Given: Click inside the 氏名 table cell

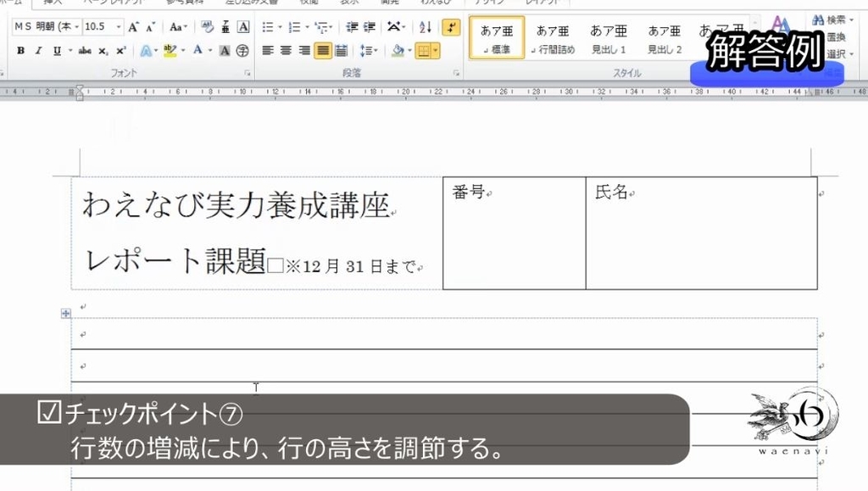Looking at the screenshot, I should (x=704, y=229).
